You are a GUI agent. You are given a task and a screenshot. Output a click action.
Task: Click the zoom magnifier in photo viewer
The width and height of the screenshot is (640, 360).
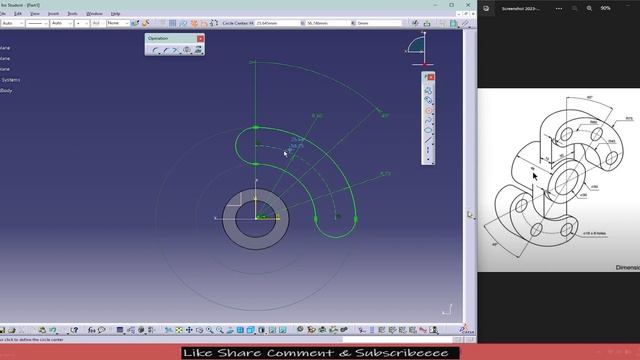pyautogui.click(x=589, y=8)
